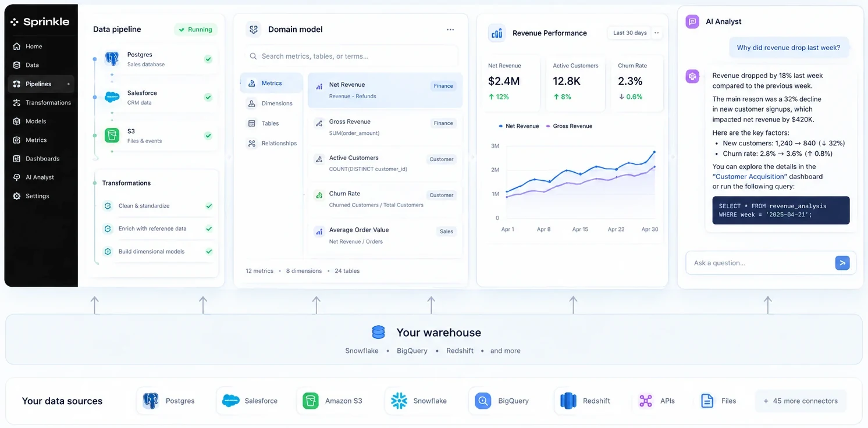Open Transformations in the sidebar

tap(41, 102)
